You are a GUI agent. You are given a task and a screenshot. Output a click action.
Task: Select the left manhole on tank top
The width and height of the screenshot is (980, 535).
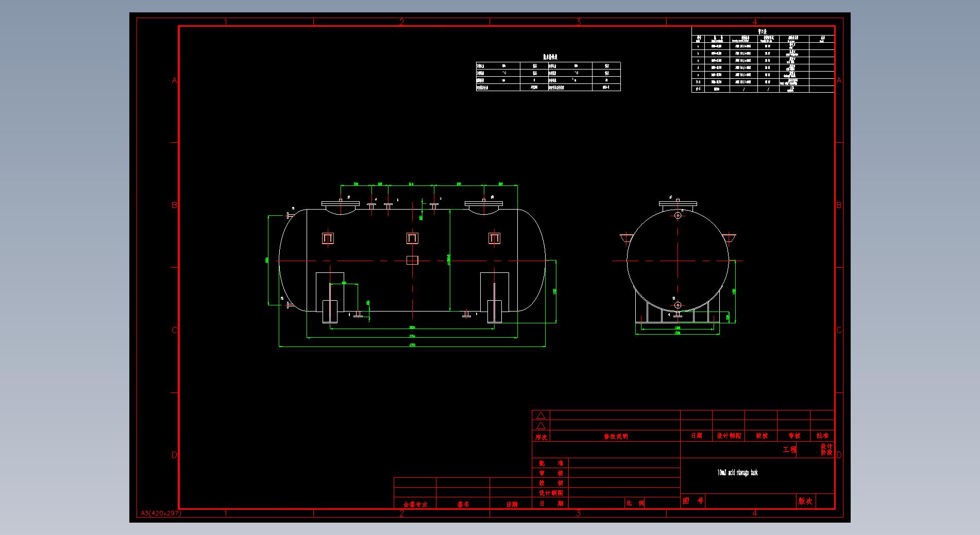pyautogui.click(x=340, y=206)
